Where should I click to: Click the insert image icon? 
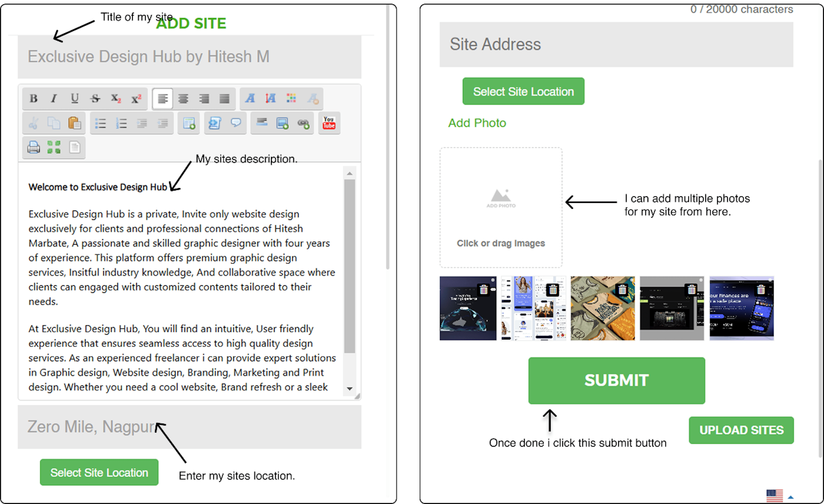(x=282, y=123)
